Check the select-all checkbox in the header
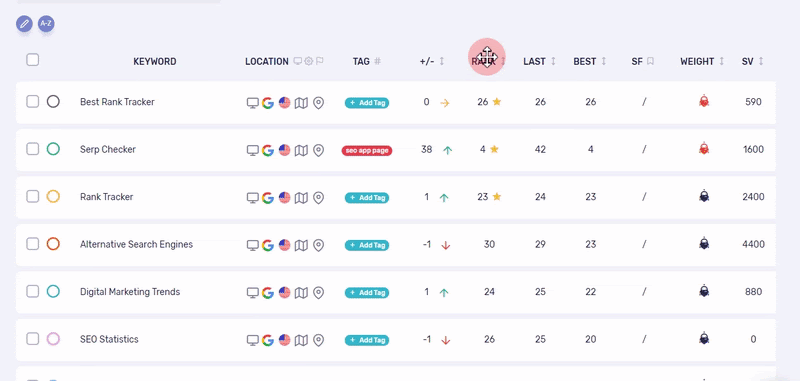800x381 pixels. [x=33, y=60]
